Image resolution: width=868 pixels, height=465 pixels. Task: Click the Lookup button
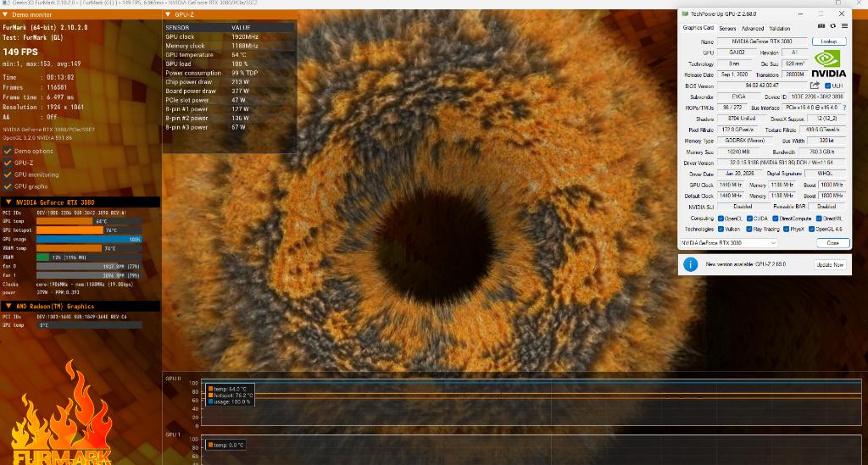tap(828, 42)
